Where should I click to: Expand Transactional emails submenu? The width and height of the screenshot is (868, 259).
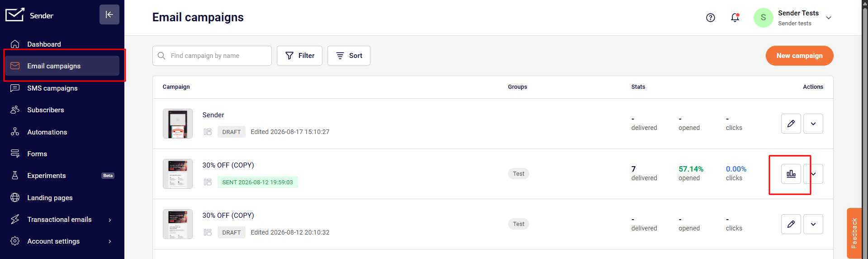[109, 220]
